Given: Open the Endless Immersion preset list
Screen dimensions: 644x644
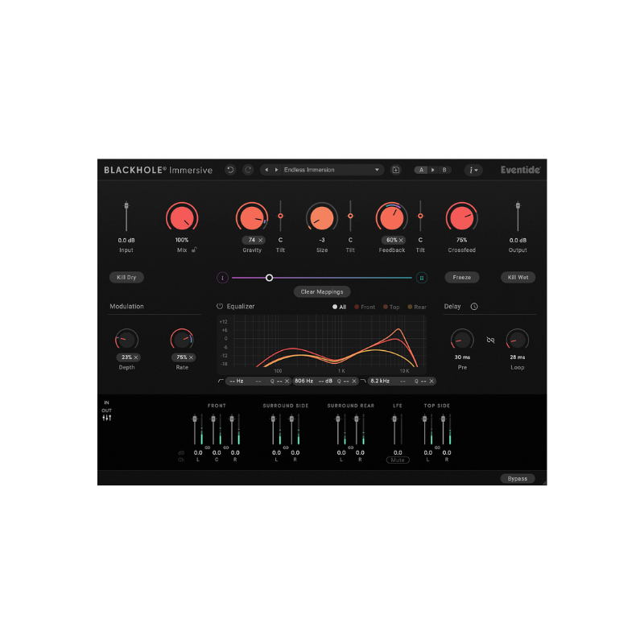Looking at the screenshot, I should [x=376, y=169].
